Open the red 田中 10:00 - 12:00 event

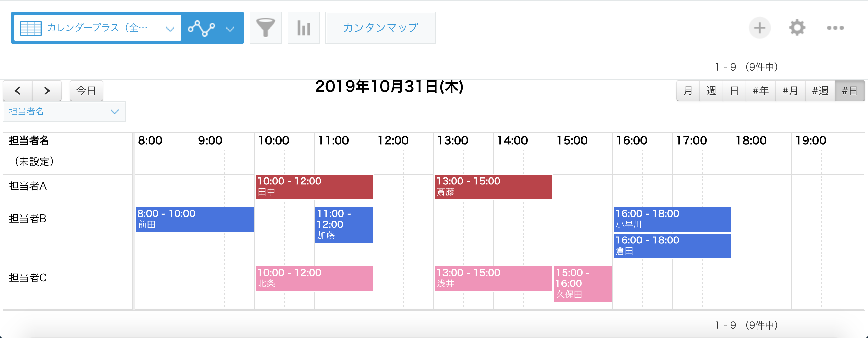coord(314,187)
